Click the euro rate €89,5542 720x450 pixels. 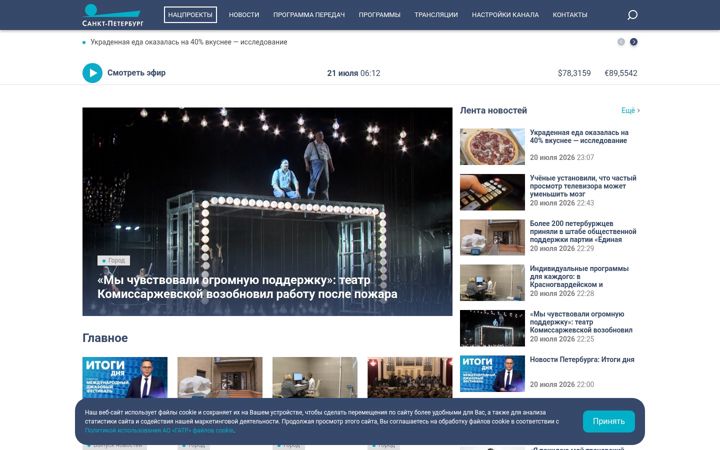[x=621, y=73]
